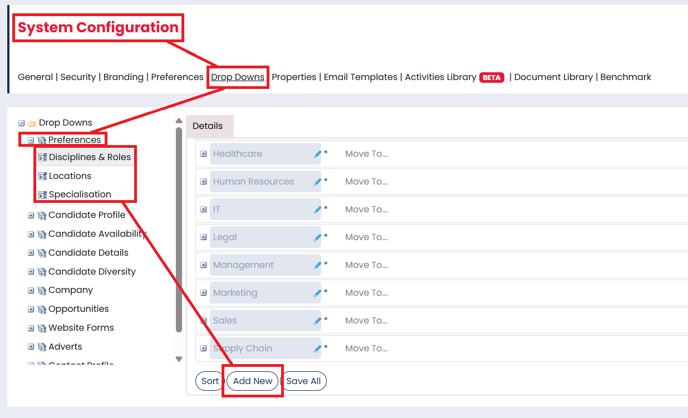Click the Candidate Profile category icon
Image resolution: width=688 pixels, height=418 pixels.
pos(42,215)
